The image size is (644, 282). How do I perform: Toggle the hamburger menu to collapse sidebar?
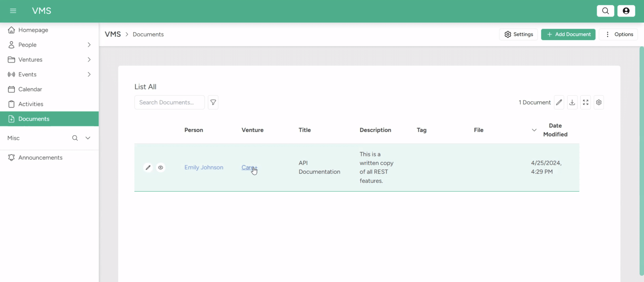pyautogui.click(x=13, y=11)
